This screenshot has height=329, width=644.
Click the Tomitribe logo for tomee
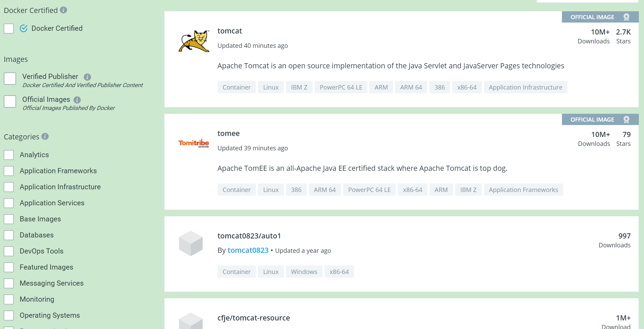[x=194, y=143]
